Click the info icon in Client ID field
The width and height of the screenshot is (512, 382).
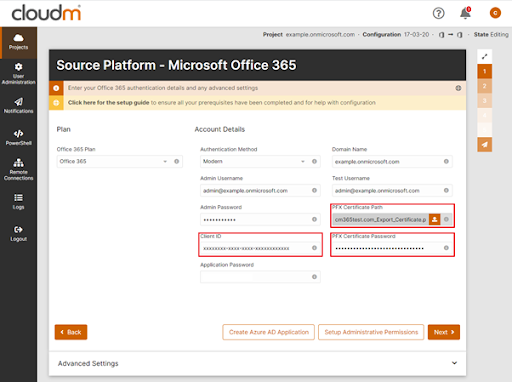click(314, 248)
